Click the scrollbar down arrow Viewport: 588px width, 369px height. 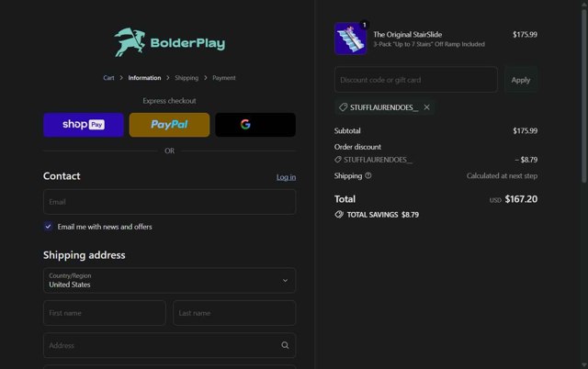tap(584, 364)
